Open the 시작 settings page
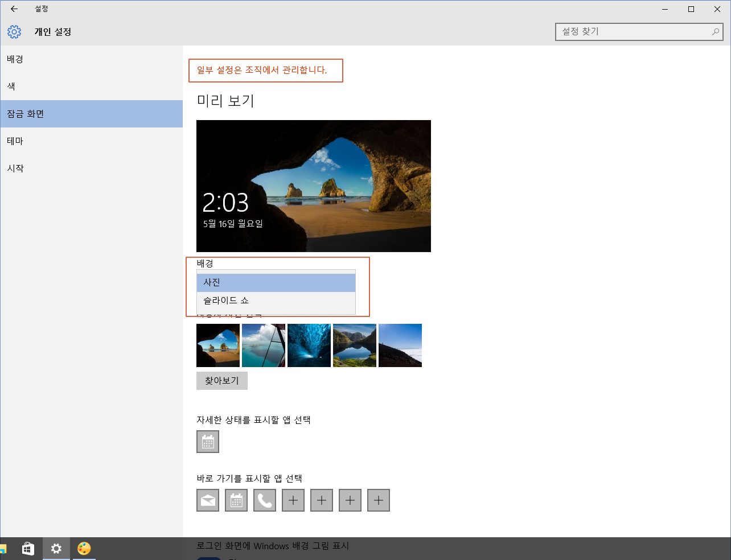The width and height of the screenshot is (731, 560). (x=91, y=168)
